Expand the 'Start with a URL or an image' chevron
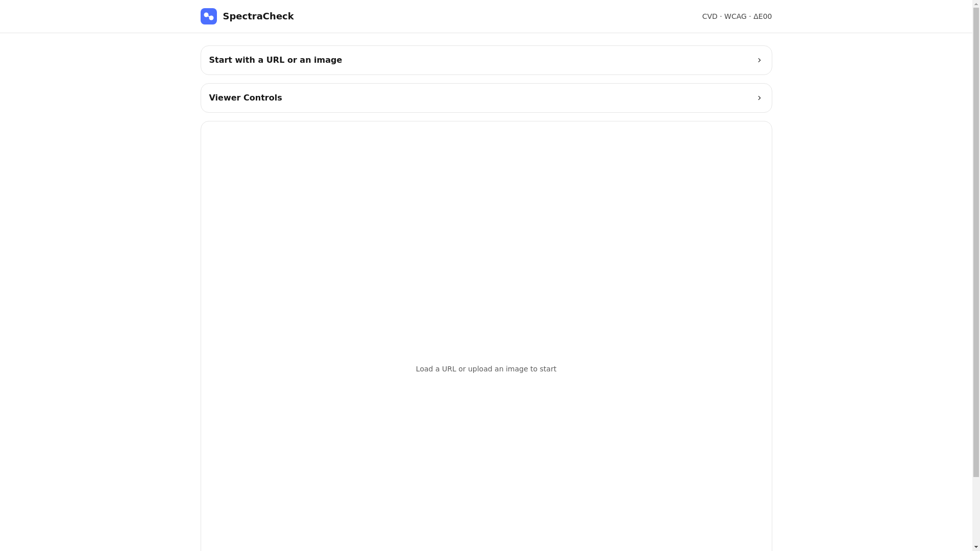This screenshot has width=980, height=551. click(x=759, y=60)
